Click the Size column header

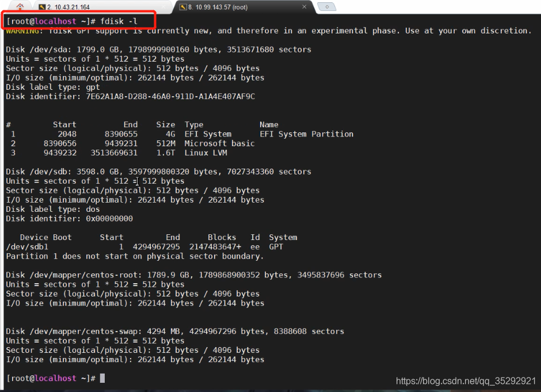click(166, 124)
